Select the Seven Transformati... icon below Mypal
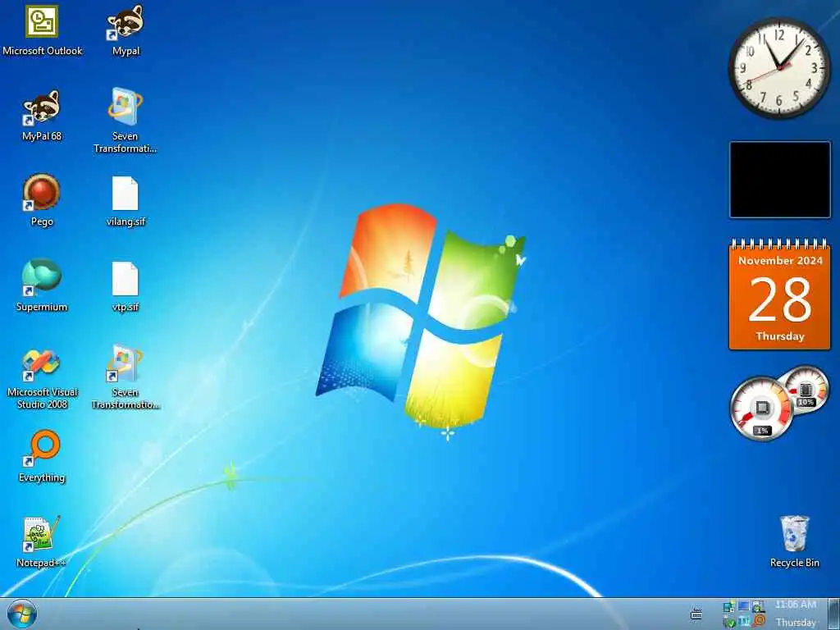The height and width of the screenshot is (630, 840). pos(126,121)
